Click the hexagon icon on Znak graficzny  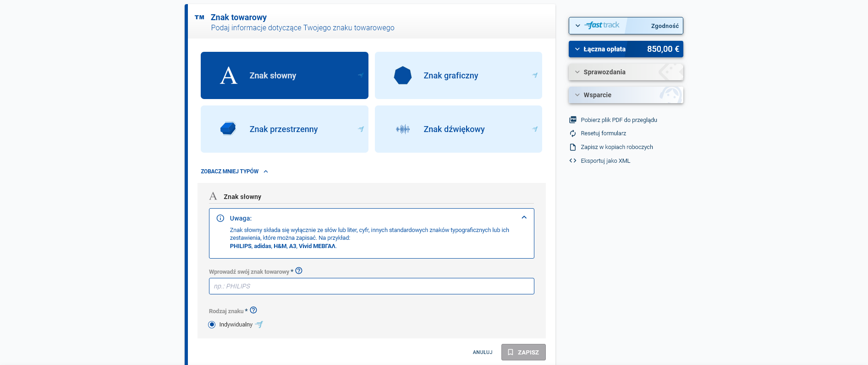pos(403,76)
